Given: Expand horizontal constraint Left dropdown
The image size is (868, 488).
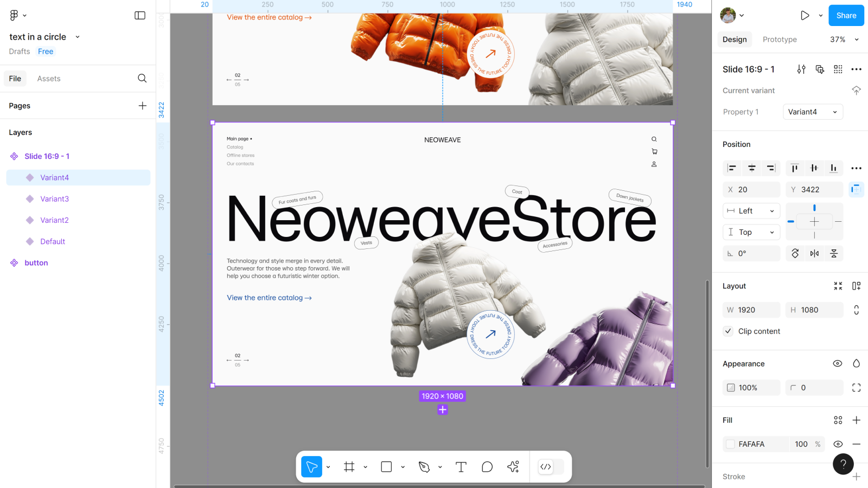Looking at the screenshot, I should (751, 211).
